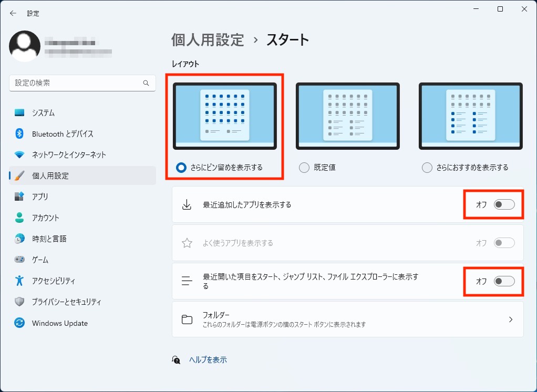537x392 pixels.
Task: Click the network Wi-Fi icon in sidebar
Action: (x=19, y=155)
